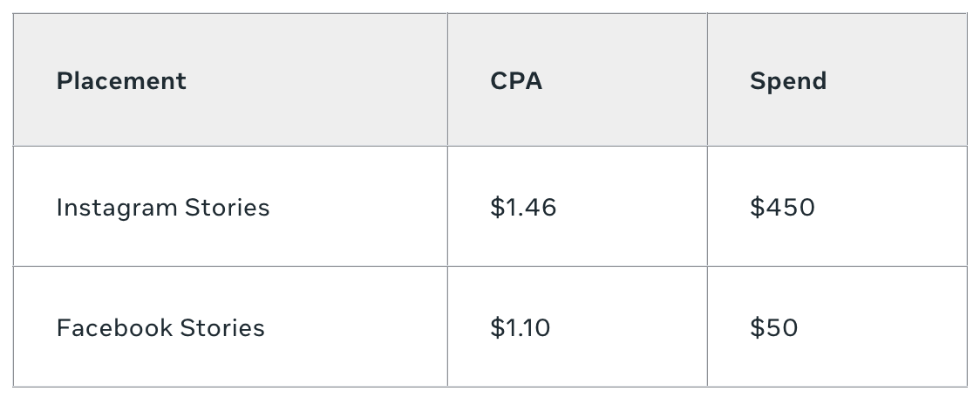
Task: Click the dollar sign before 450
Action: point(757,207)
